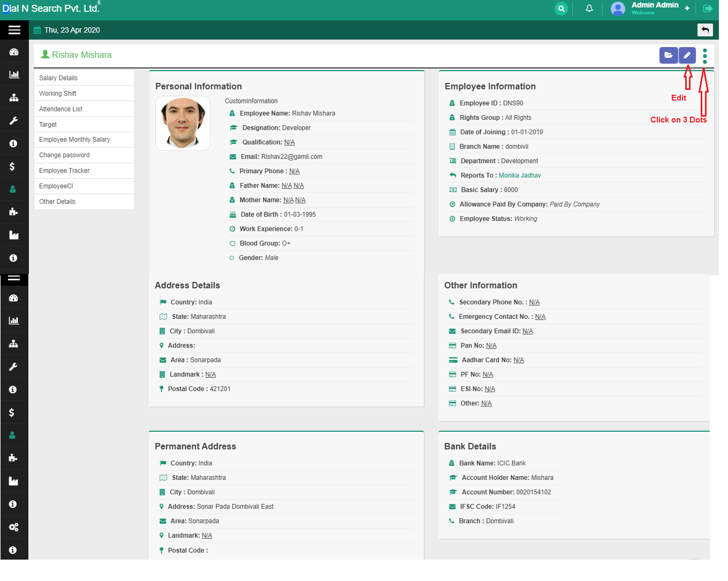Click the pencil Edit button
Screen dimensions: 728x581
(x=687, y=55)
